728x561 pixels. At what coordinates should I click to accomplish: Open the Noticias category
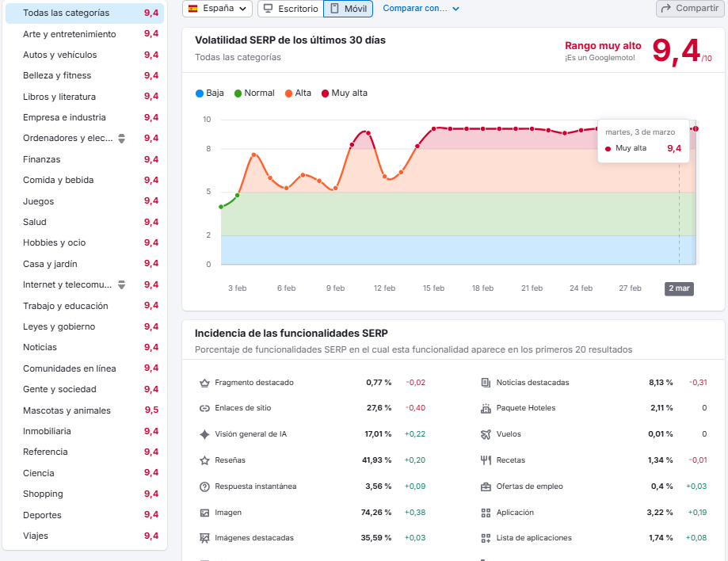pos(40,347)
